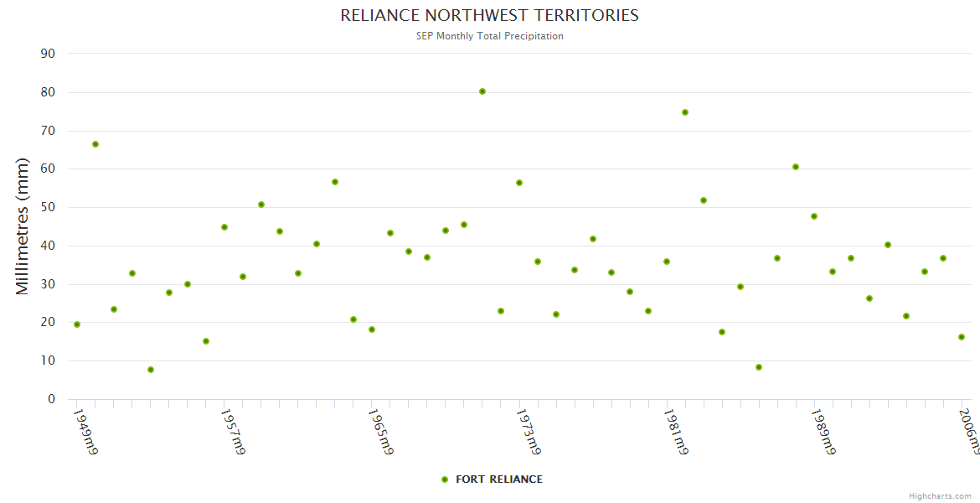Select the data point near 75 mm
980x503 pixels.
[685, 112]
